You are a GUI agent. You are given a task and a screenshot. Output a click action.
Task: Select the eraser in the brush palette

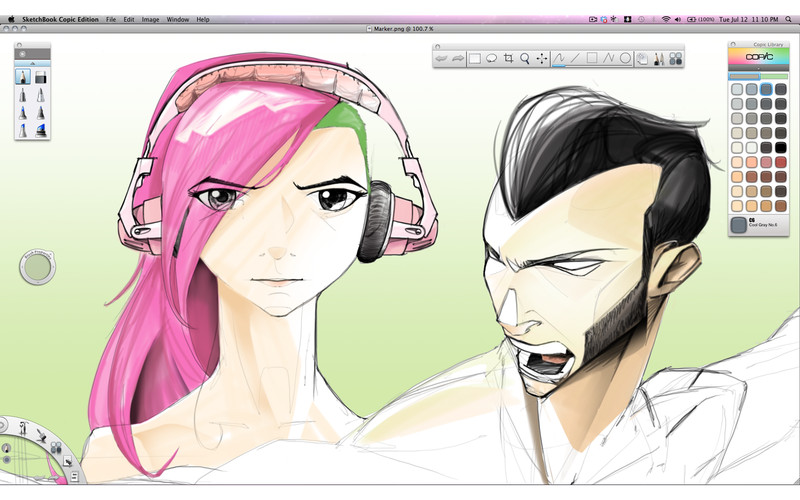(x=41, y=77)
